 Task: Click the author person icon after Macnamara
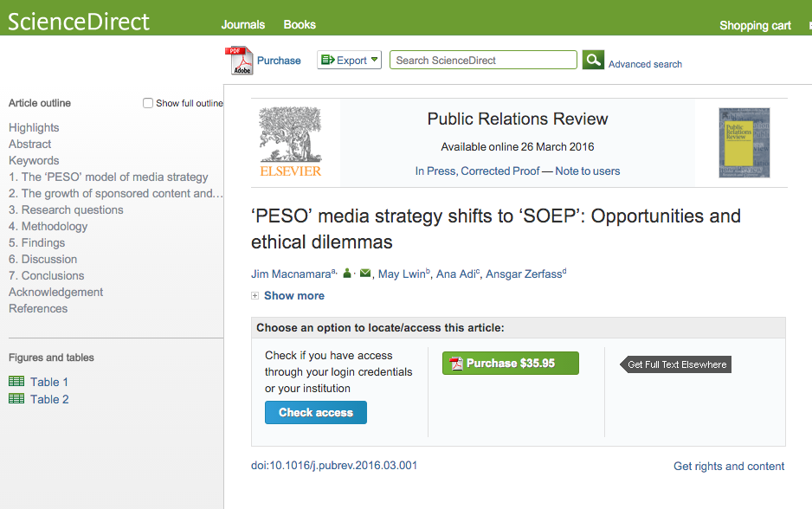(x=347, y=274)
